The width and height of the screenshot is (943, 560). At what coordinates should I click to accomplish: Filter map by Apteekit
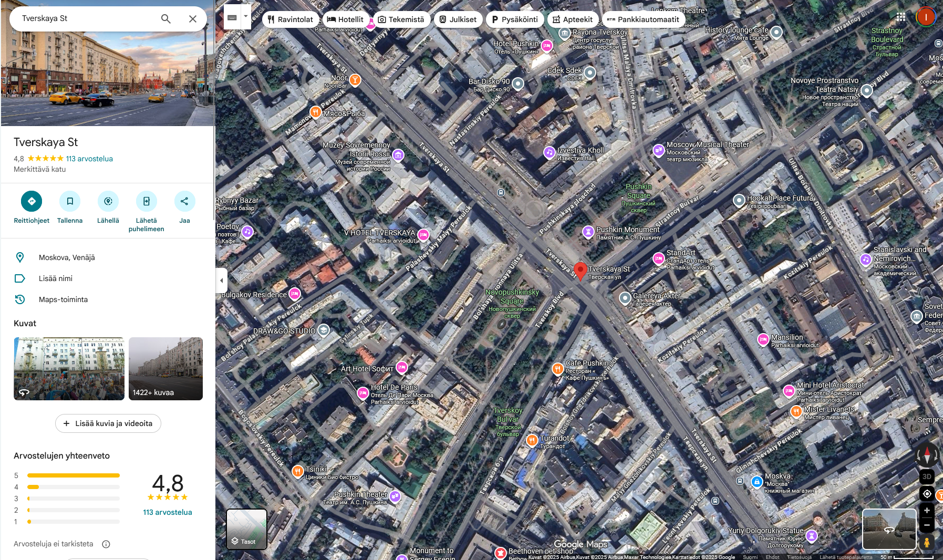pos(573,19)
